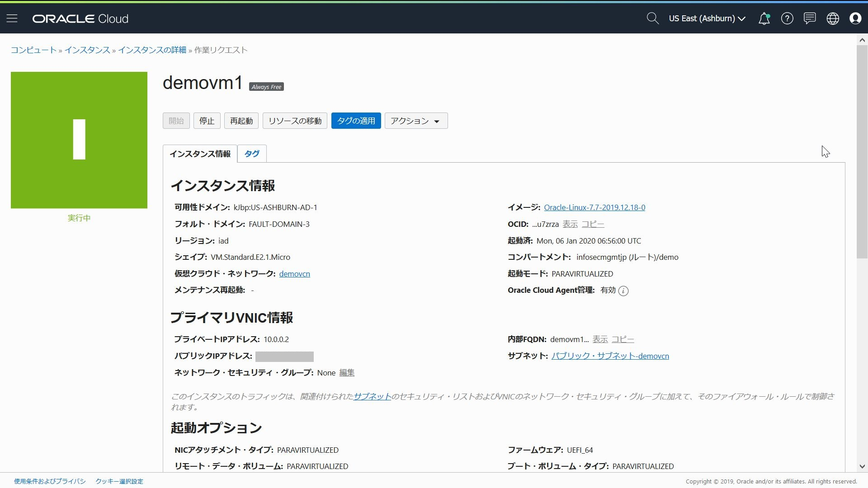Click the リソースの移動 button

(295, 121)
